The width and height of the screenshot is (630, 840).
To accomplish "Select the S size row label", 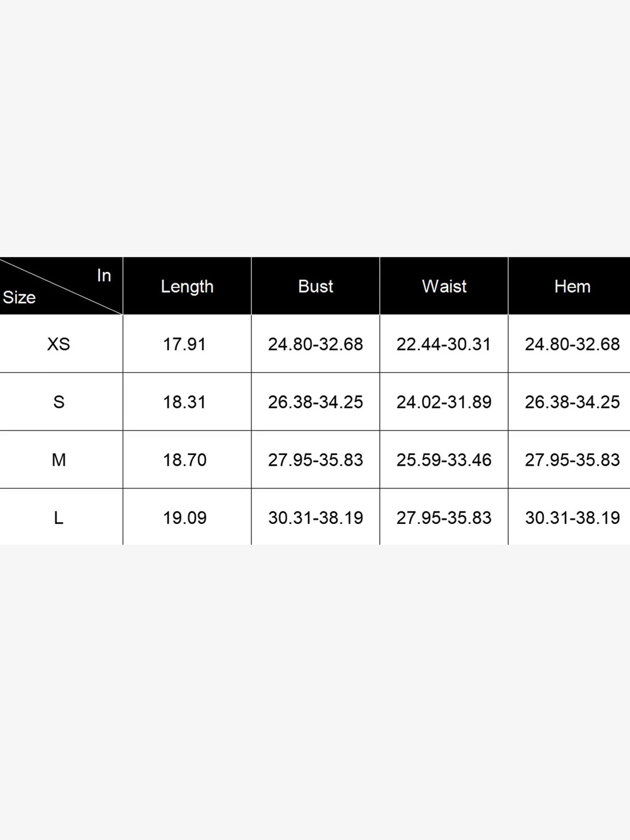I will [59, 402].
